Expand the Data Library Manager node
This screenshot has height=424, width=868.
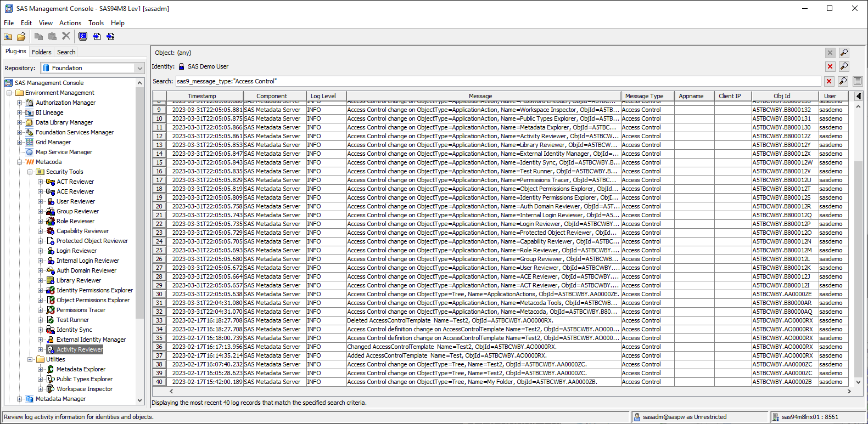pyautogui.click(x=20, y=122)
